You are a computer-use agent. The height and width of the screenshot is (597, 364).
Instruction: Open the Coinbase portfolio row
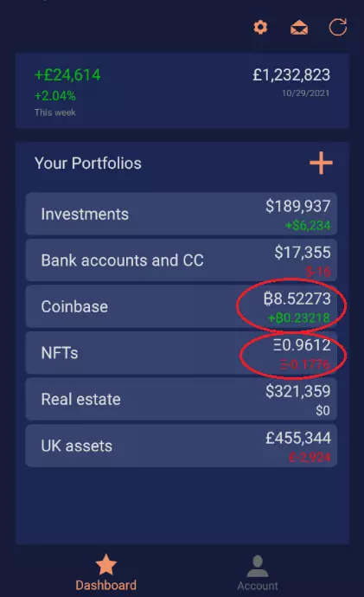coord(182,306)
